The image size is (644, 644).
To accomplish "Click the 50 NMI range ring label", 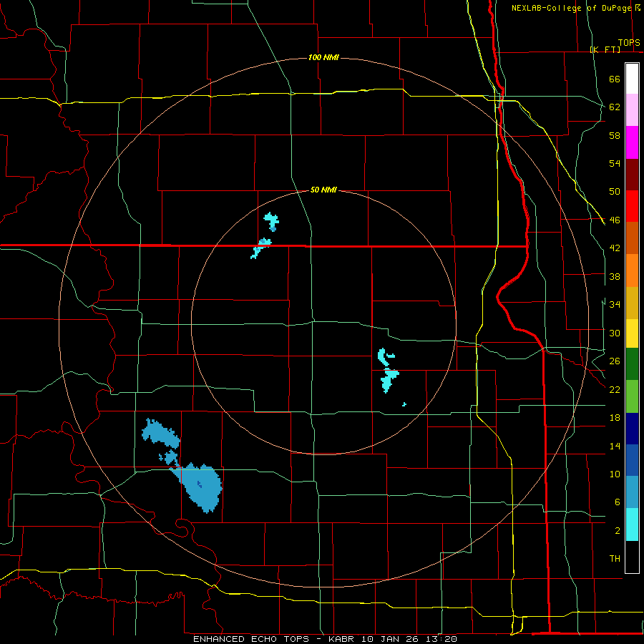I will 323,190.
